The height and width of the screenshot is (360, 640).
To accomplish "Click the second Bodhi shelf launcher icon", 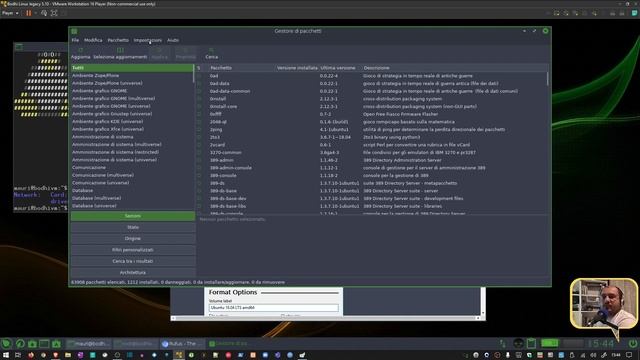I will click(20, 344).
